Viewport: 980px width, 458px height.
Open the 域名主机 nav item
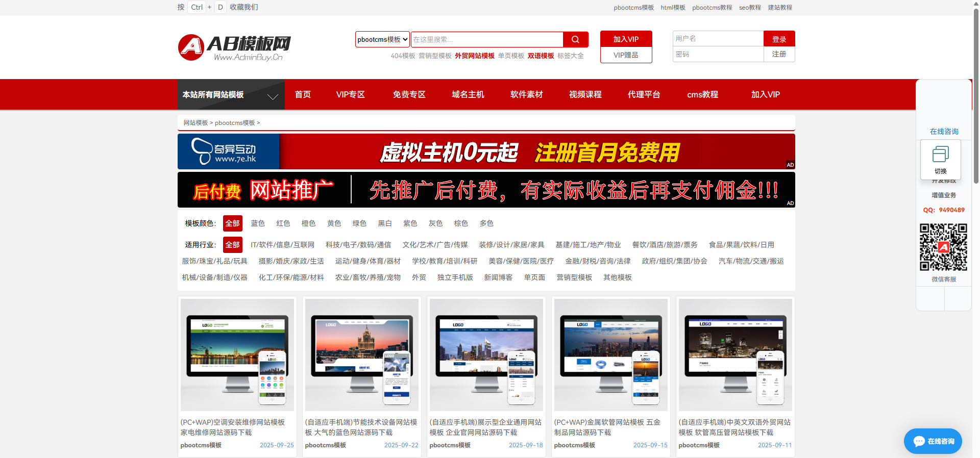click(468, 94)
